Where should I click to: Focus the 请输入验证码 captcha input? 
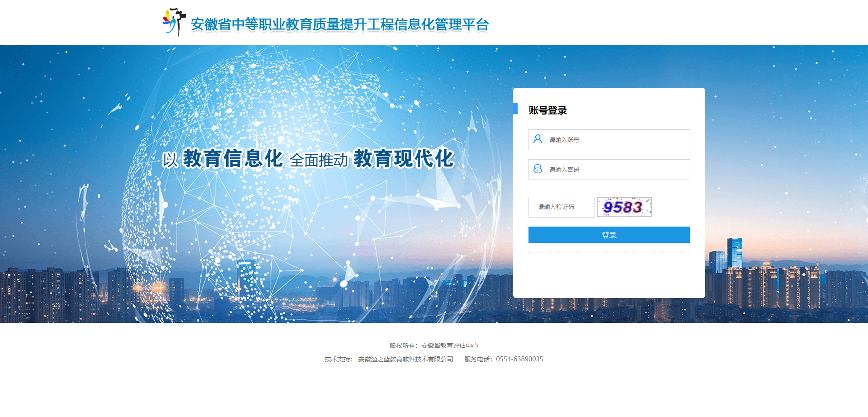coord(561,207)
